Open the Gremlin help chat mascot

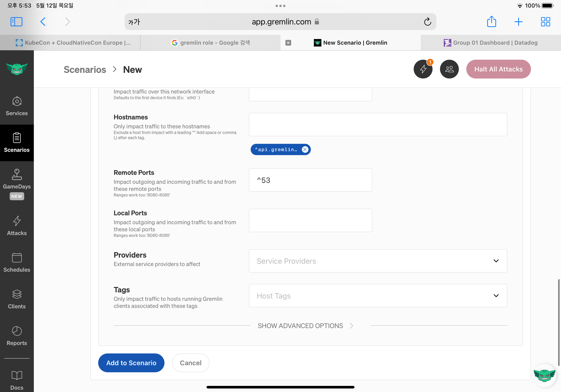[x=544, y=375]
